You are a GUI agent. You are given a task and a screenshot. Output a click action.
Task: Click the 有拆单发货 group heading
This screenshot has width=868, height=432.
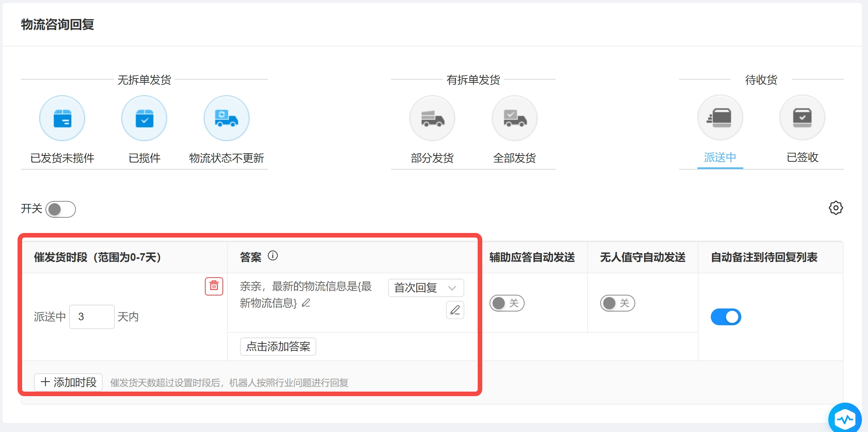pos(473,80)
